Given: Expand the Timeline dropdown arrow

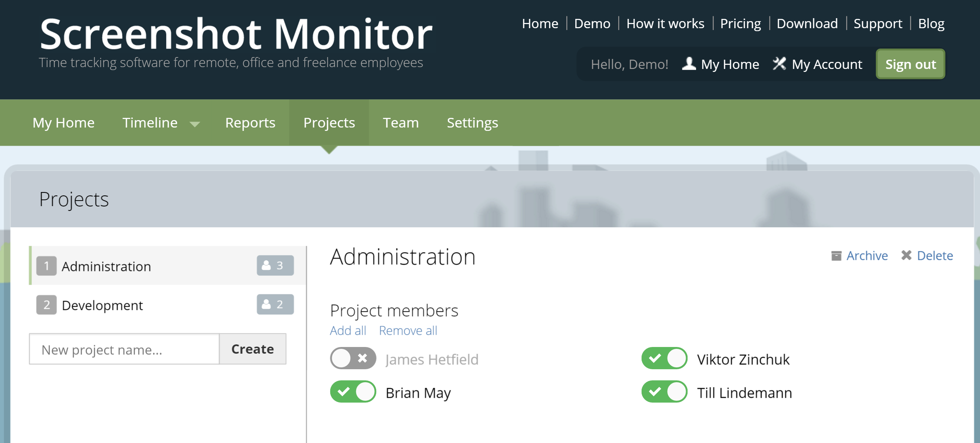Looking at the screenshot, I should coord(194,124).
